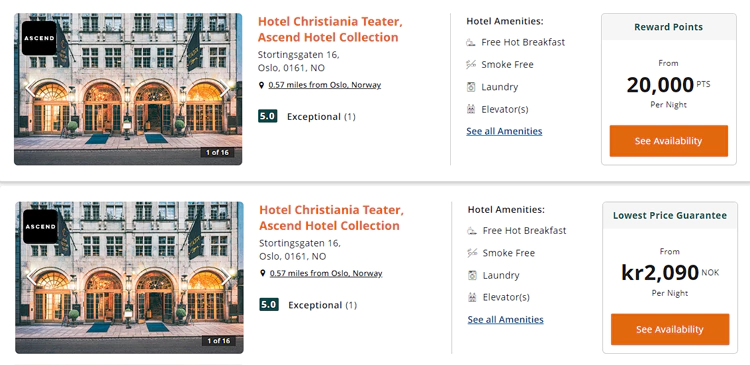Open See all Amenities in the first listing

(x=504, y=131)
